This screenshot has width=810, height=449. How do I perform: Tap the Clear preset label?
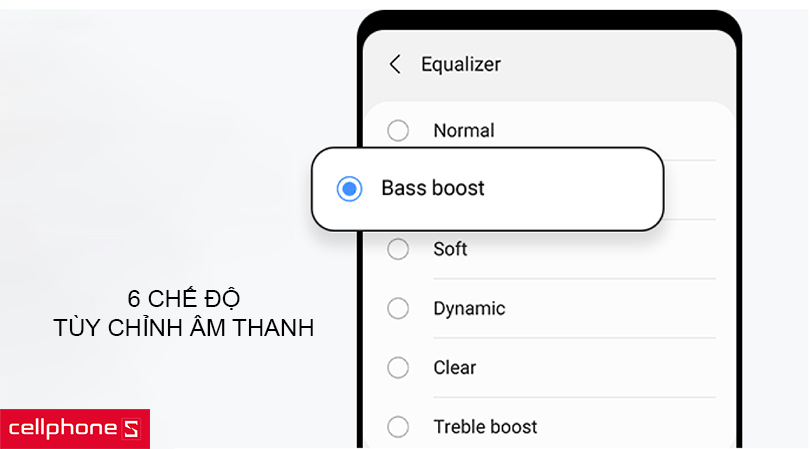[454, 368]
